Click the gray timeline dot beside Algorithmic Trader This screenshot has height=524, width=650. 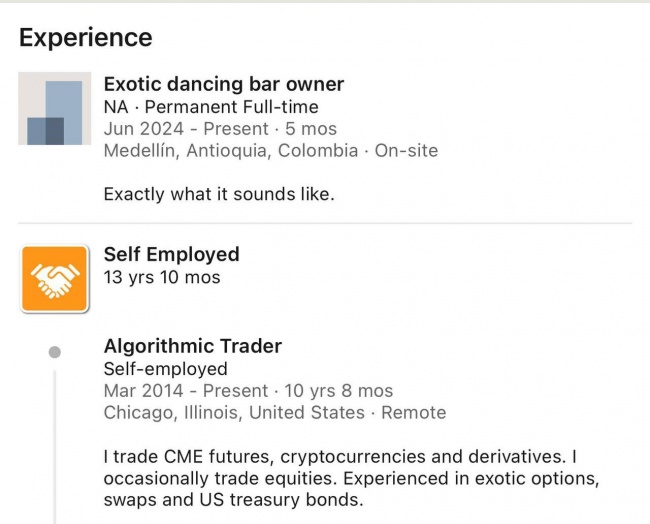(55, 352)
